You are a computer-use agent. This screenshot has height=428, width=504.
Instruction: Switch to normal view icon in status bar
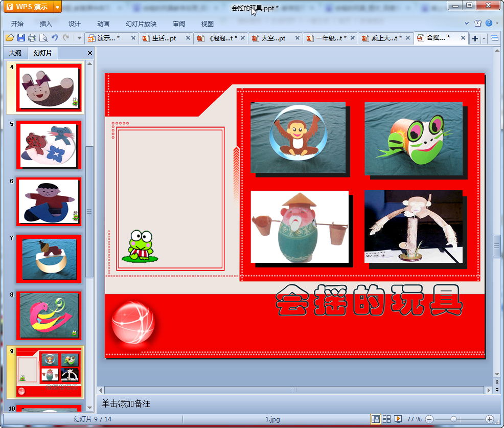coord(375,419)
